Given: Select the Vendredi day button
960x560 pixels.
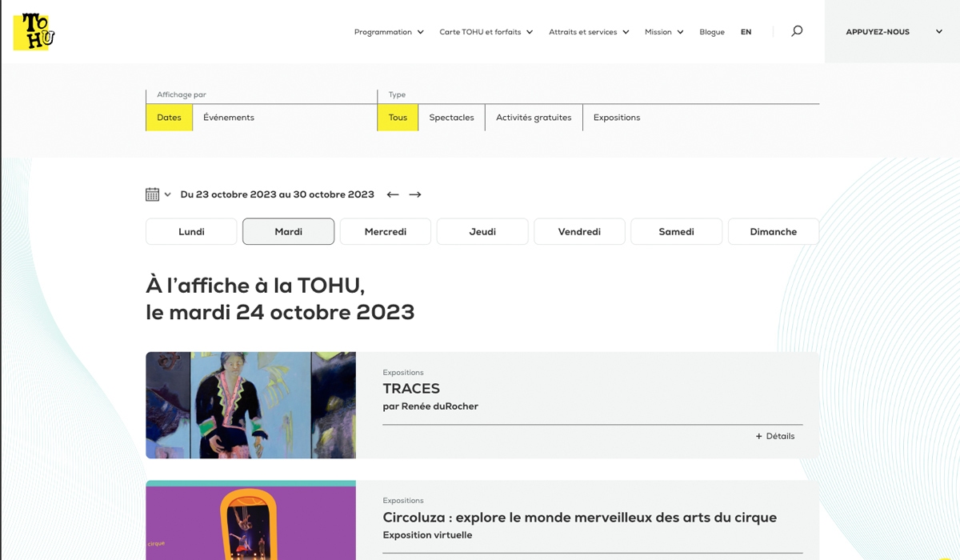Looking at the screenshot, I should (x=579, y=231).
